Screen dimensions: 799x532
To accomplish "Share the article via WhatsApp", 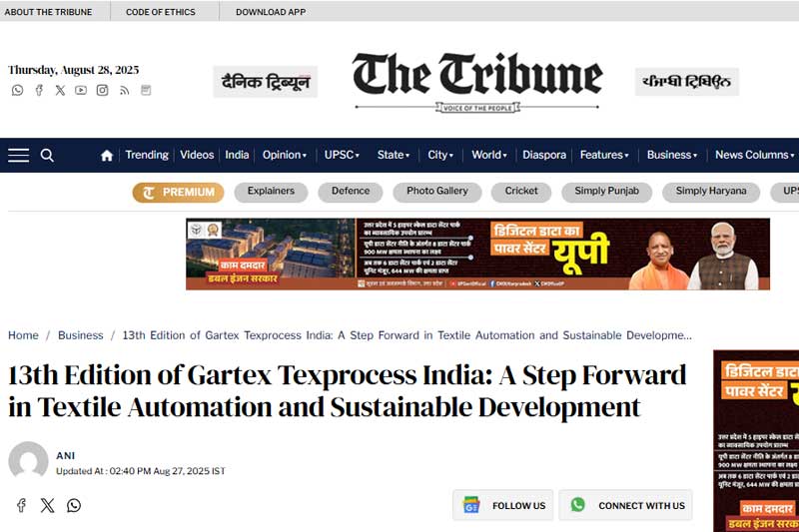I will click(x=74, y=505).
